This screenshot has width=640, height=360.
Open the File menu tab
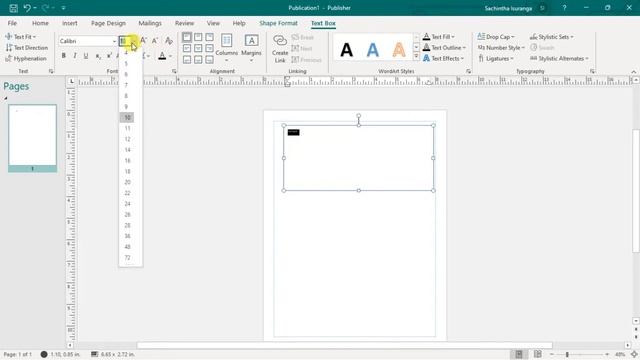(12, 23)
